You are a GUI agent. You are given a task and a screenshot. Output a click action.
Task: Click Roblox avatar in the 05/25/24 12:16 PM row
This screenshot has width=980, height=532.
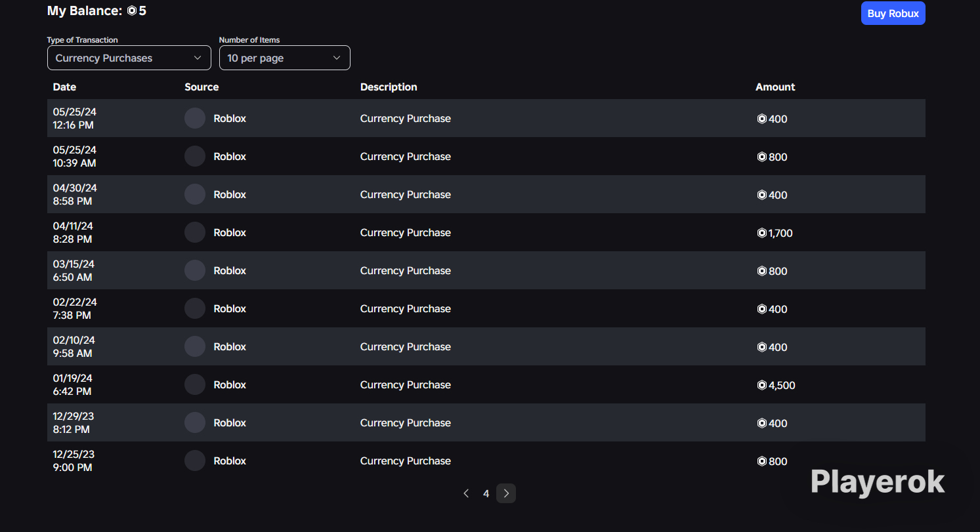pos(195,118)
